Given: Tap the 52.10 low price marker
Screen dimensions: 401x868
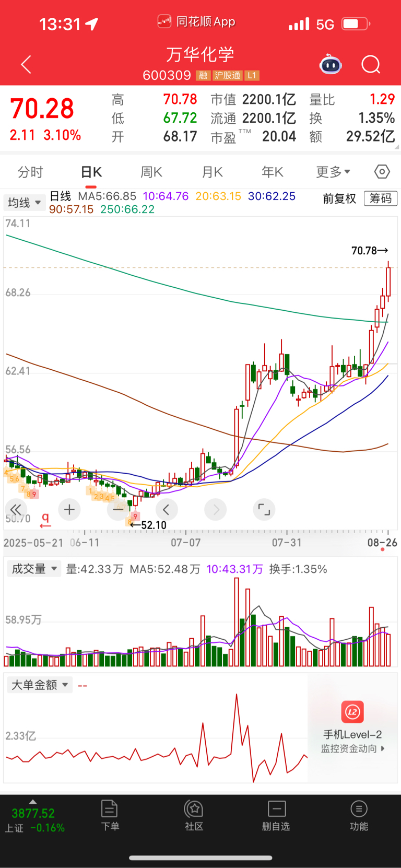Looking at the screenshot, I should 148,525.
